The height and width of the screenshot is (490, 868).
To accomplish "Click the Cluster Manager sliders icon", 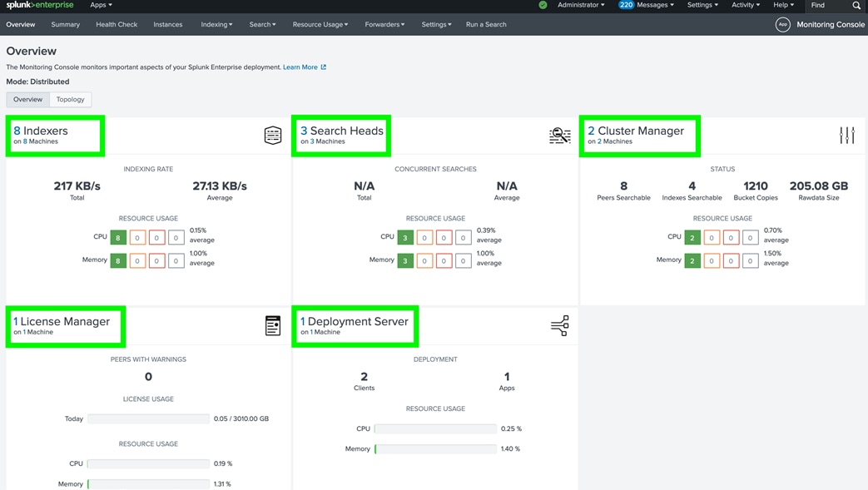I will point(847,136).
